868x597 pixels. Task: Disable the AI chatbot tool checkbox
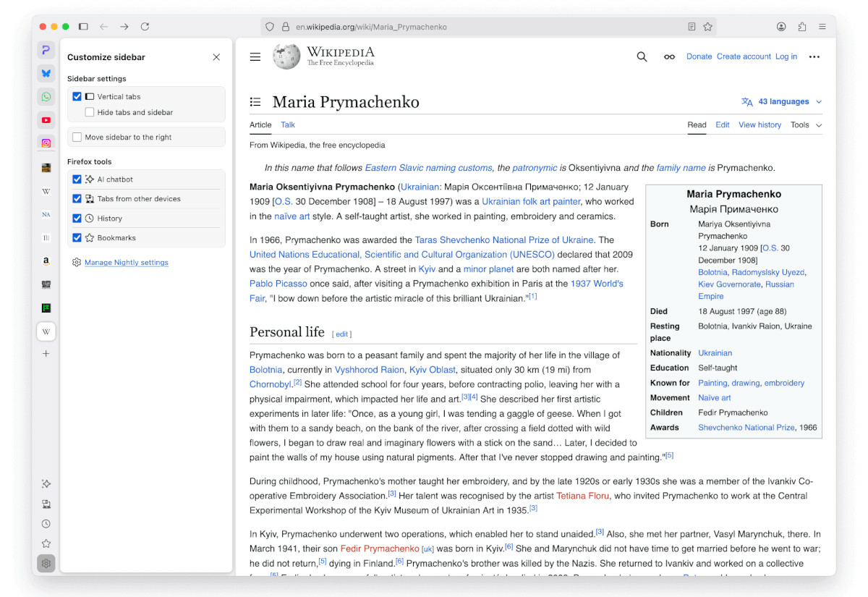pos(77,179)
